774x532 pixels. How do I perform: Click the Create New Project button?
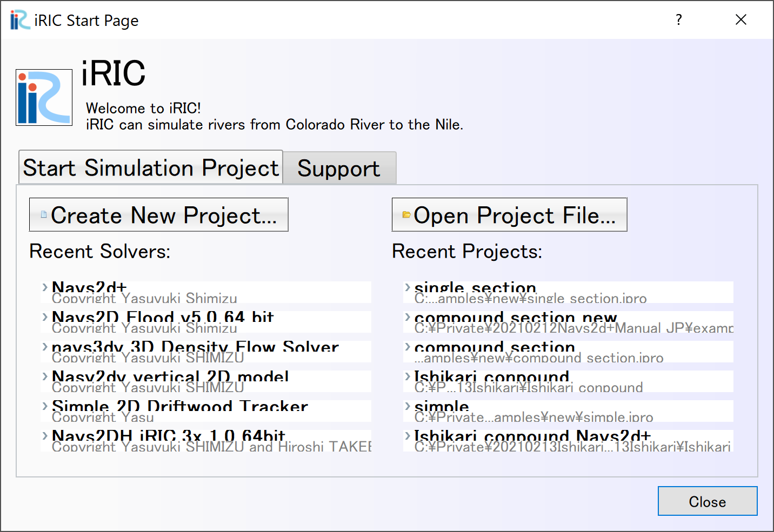point(159,214)
